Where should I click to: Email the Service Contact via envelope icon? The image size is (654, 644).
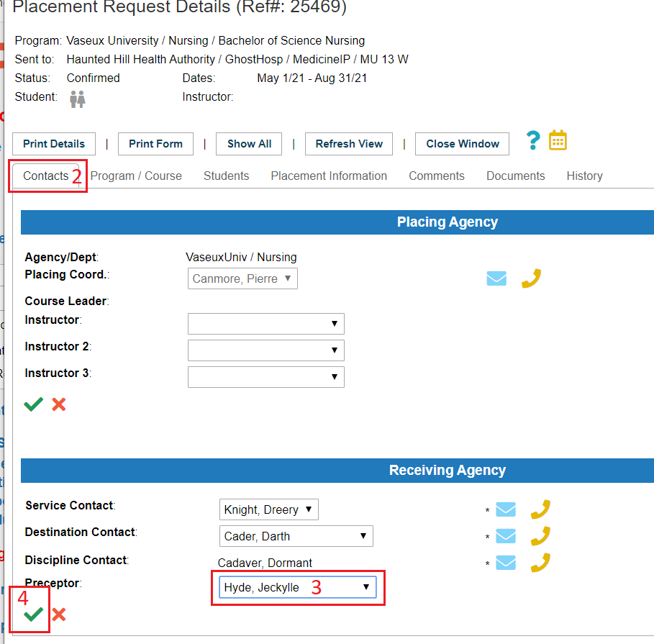(506, 509)
